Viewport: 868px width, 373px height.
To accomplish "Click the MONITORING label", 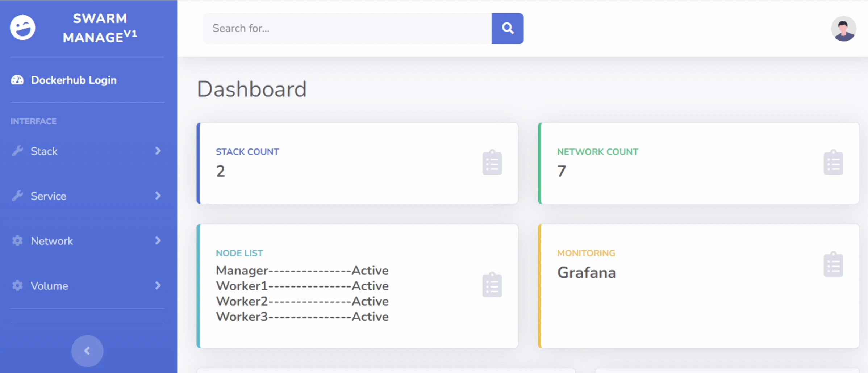I will 586,253.
